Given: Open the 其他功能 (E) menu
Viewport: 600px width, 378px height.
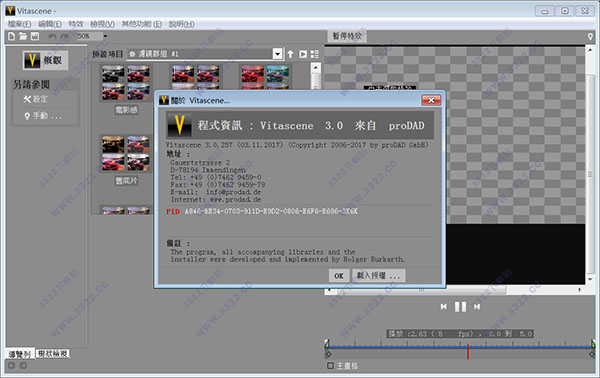Looking at the screenshot, I should coord(142,24).
